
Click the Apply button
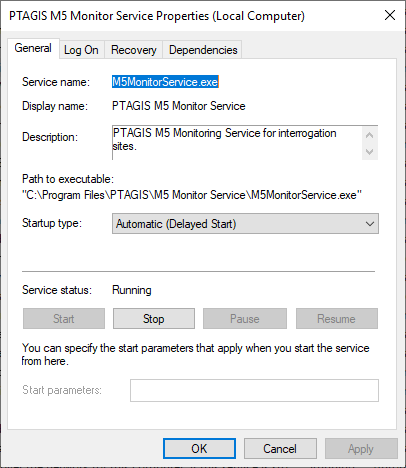pos(361,449)
